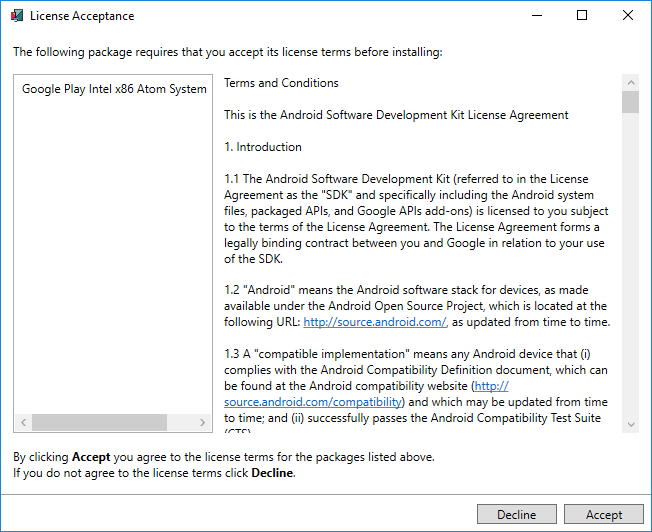652x532 pixels.
Task: Click the package list horizontal scrollbar thumb
Action: [100, 423]
